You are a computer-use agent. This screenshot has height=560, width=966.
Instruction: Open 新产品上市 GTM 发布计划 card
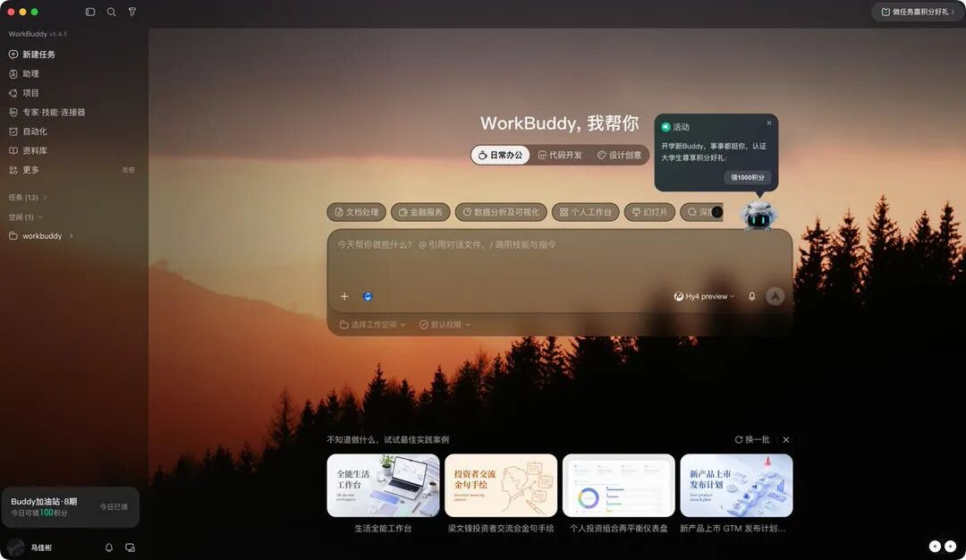736,494
